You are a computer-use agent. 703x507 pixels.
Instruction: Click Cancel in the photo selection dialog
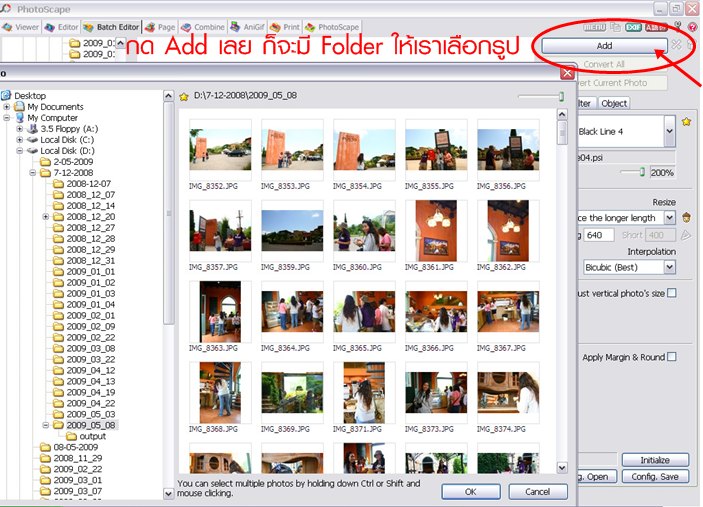538,491
